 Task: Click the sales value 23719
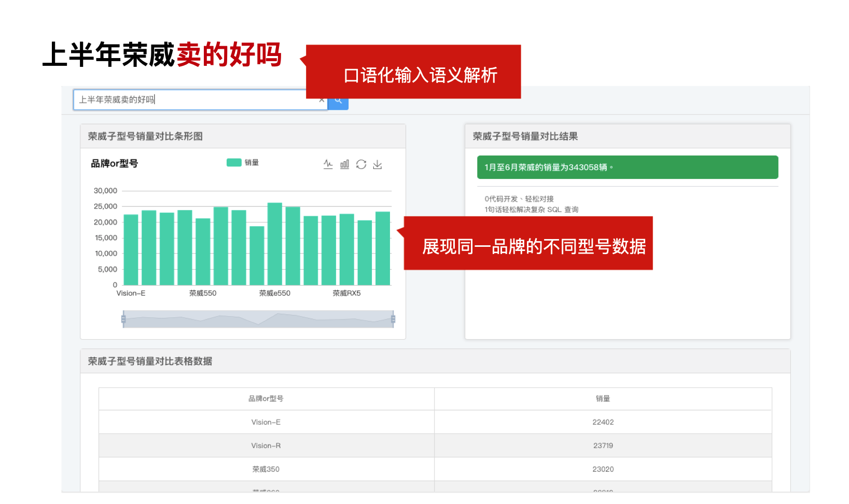point(603,445)
